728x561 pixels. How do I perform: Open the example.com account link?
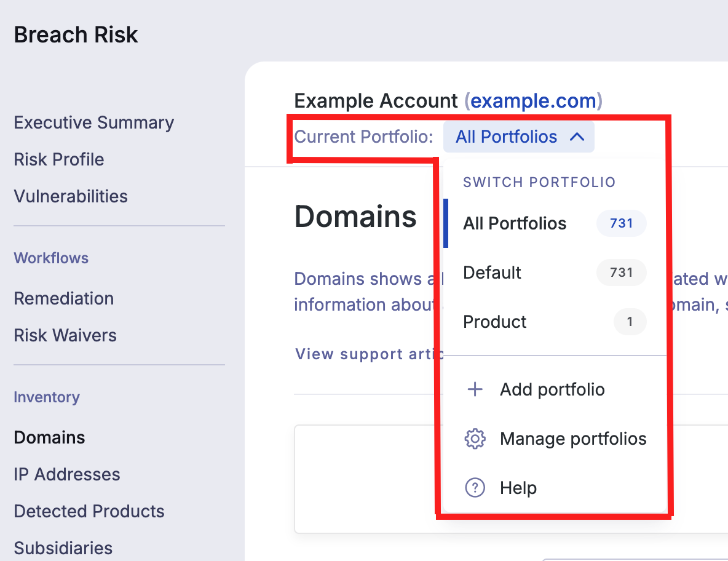(x=532, y=100)
